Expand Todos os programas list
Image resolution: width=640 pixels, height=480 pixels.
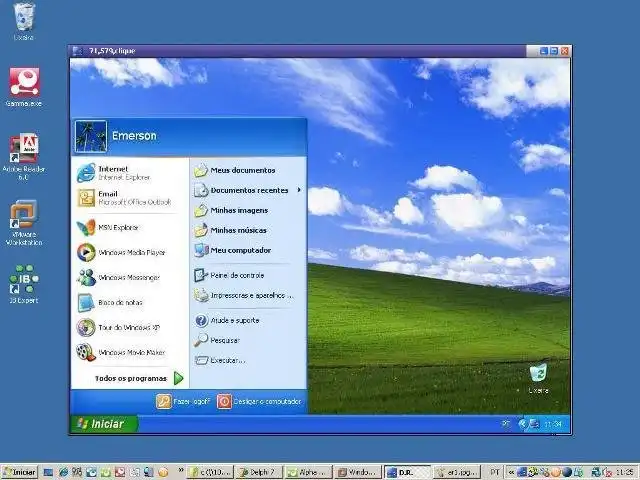(x=139, y=378)
